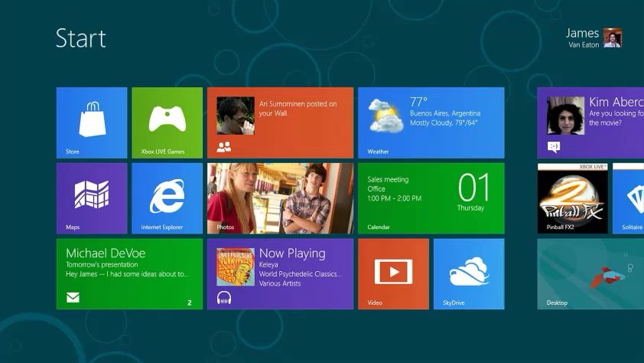
Task: Click 'Ari Sumominen posted on your Wall' text
Action: click(x=298, y=109)
